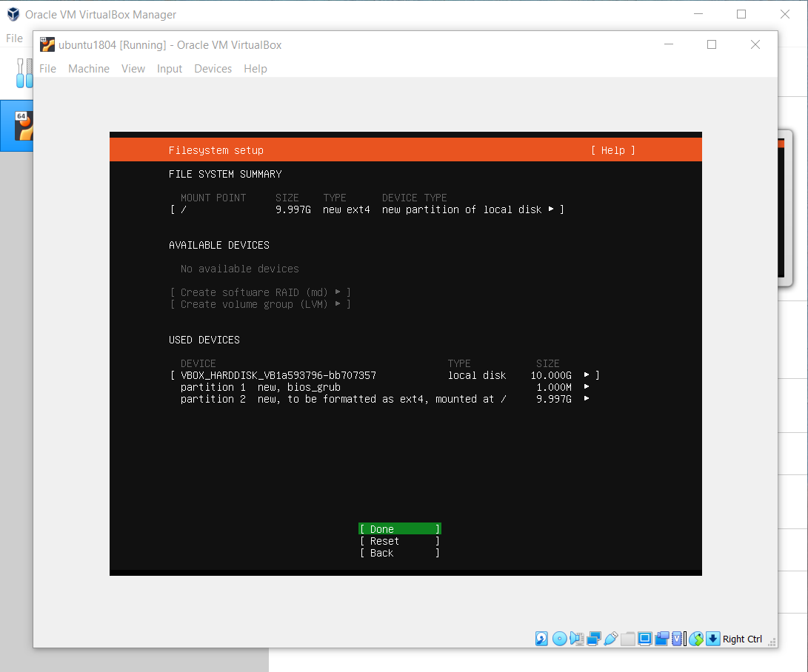
Task: Click the display settings monitor icon
Action: 644,639
